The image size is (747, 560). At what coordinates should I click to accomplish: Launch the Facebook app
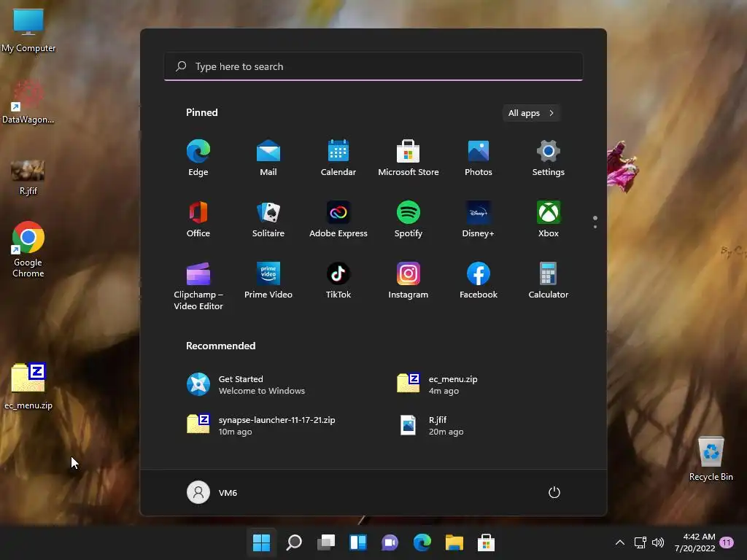pyautogui.click(x=479, y=281)
